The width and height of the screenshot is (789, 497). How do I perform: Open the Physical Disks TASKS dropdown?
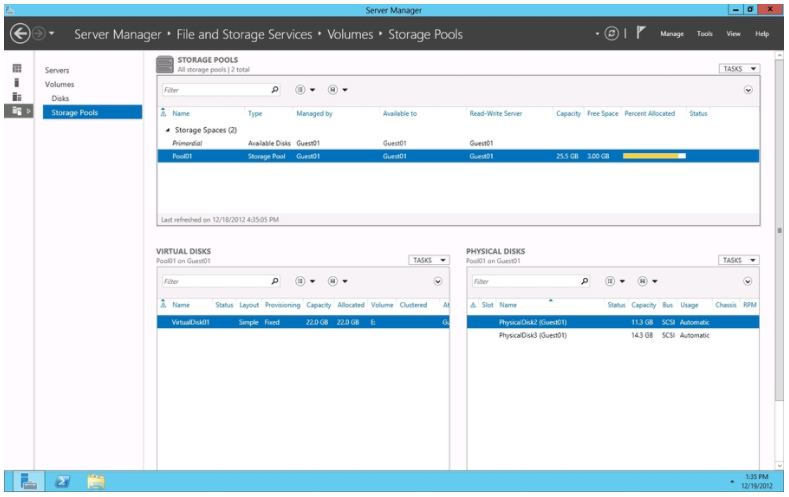coord(739,260)
